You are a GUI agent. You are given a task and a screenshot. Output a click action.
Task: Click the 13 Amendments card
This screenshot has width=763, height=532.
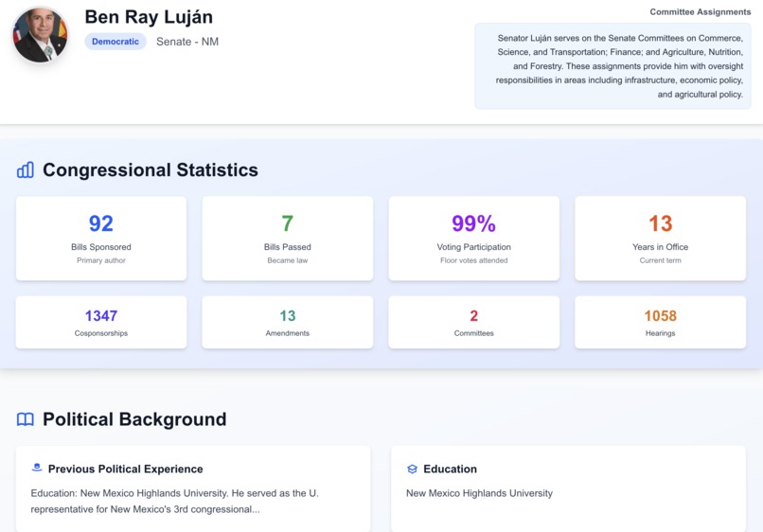click(x=288, y=322)
